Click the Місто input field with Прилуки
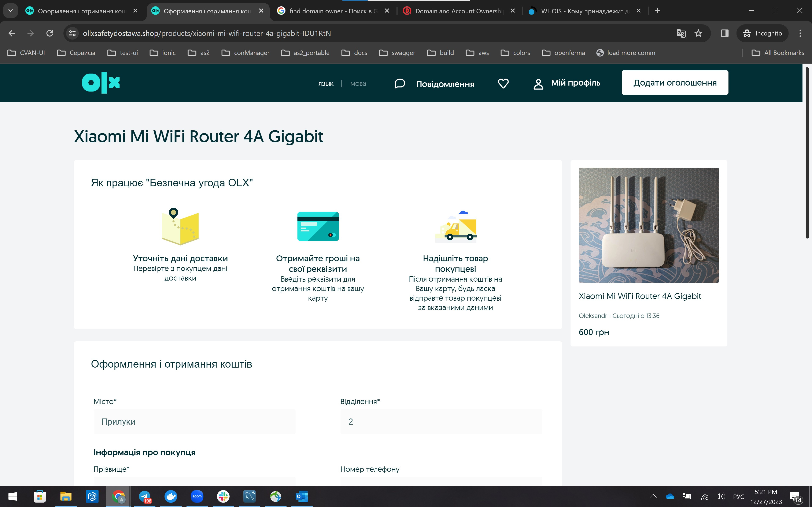This screenshot has height=507, width=812. coord(194,421)
